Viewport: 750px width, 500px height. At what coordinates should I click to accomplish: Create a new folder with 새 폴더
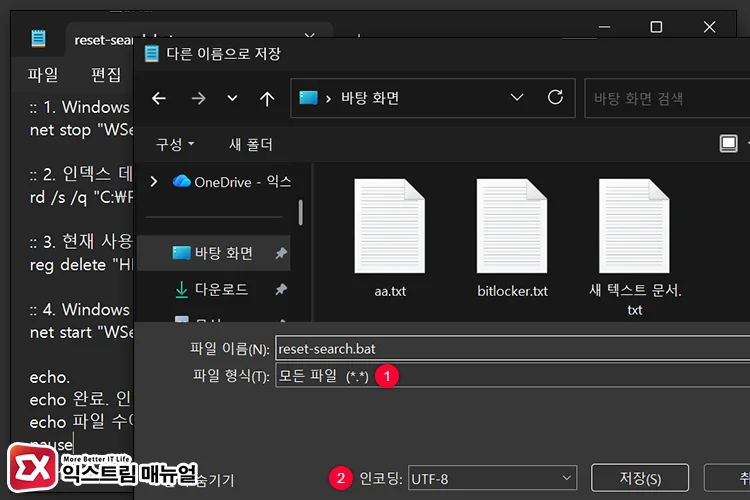tap(251, 144)
